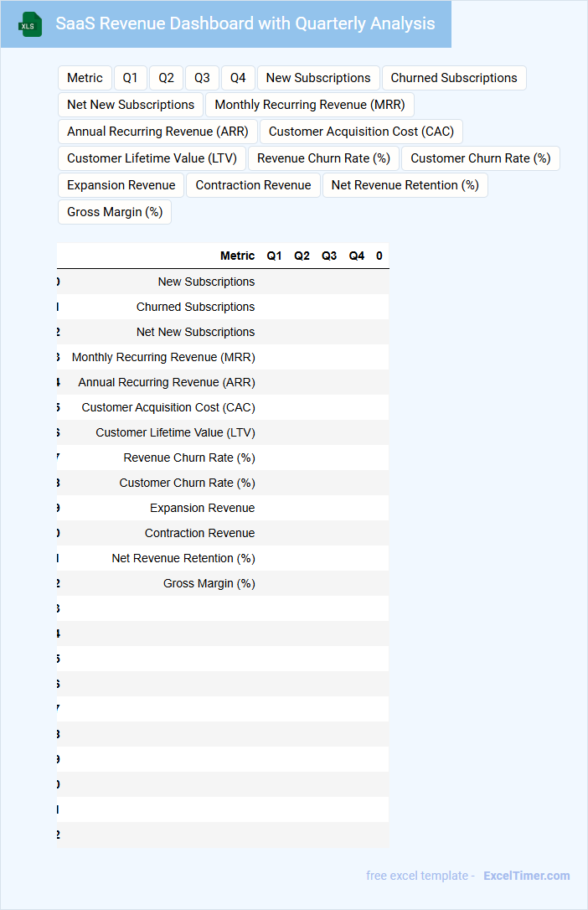Select the Churned Subscriptions table row
The width and height of the screenshot is (588, 910).
223,307
